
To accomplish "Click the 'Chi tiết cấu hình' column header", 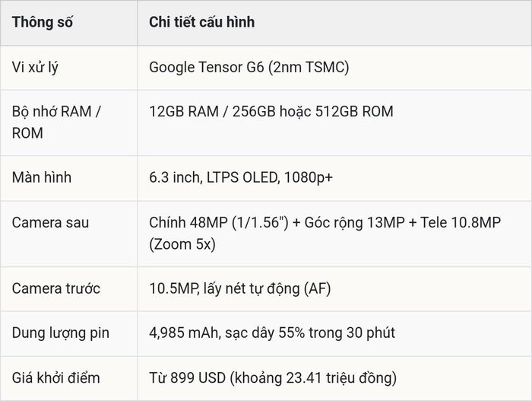I will (202, 22).
